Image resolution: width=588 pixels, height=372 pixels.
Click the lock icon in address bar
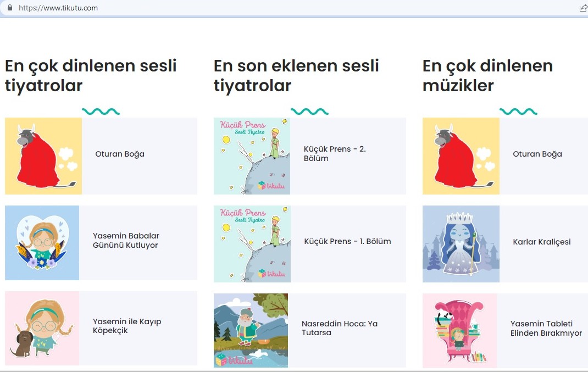[10, 8]
